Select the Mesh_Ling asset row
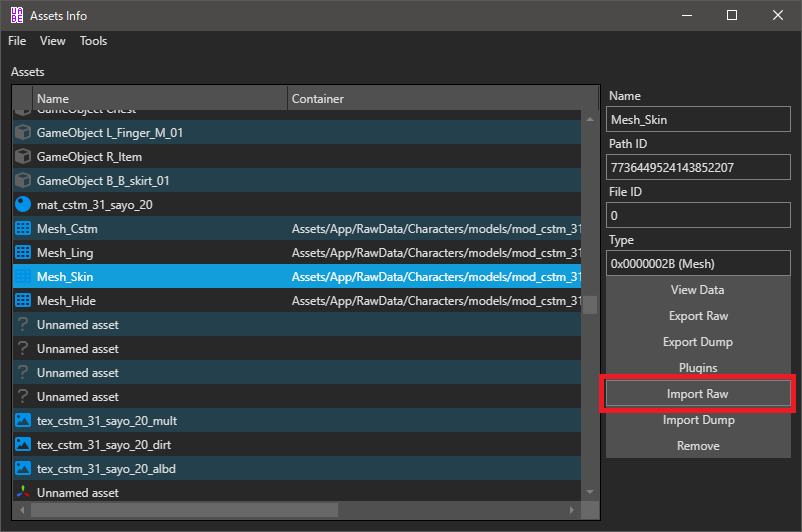 (x=297, y=253)
